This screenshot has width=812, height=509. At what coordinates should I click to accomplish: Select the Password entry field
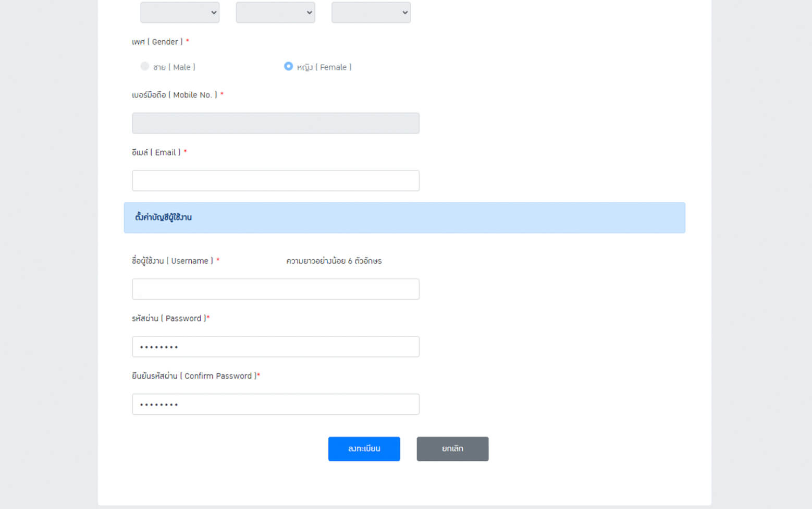[x=275, y=347]
